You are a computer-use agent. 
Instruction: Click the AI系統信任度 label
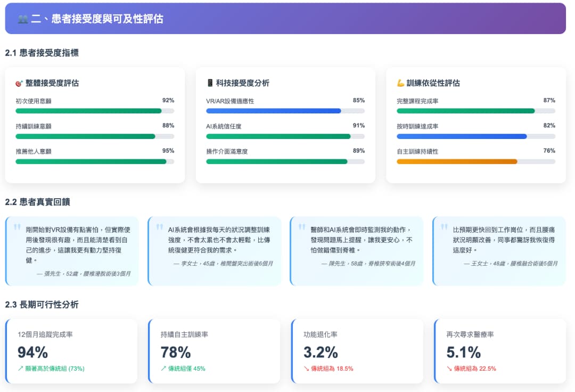click(x=224, y=127)
